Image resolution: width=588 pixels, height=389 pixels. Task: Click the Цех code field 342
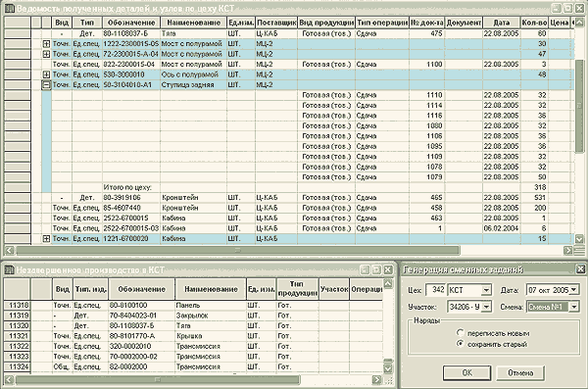click(436, 290)
